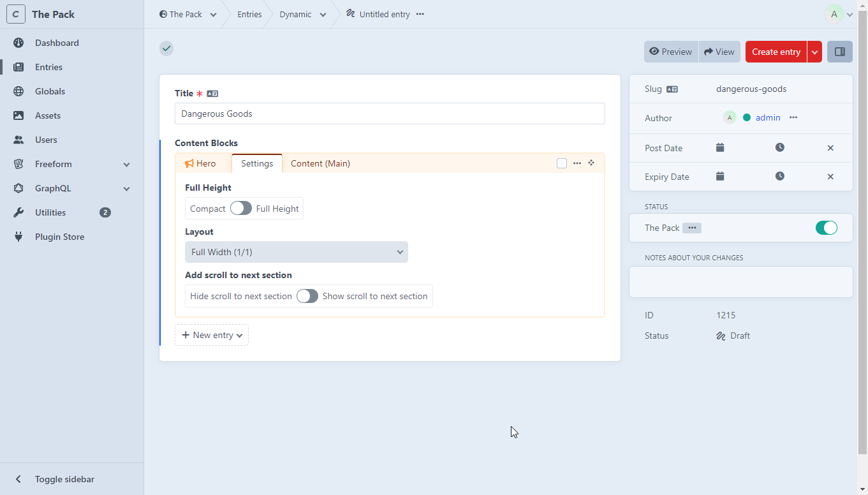This screenshot has height=495, width=868.
Task: Toggle the sidebar panel icon button
Action: (839, 52)
